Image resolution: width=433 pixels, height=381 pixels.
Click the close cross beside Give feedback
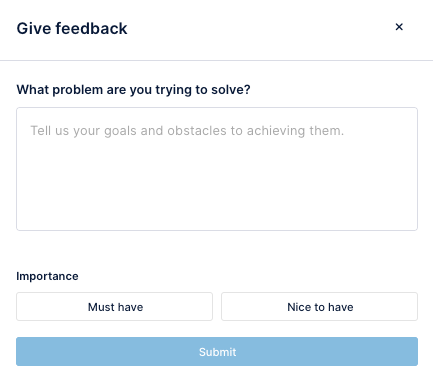coord(399,27)
